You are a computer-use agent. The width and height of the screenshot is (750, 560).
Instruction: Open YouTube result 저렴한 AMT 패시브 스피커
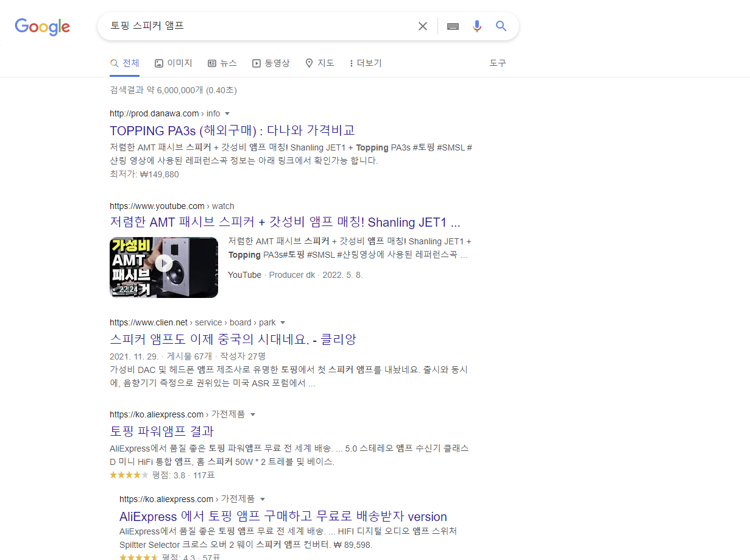285,222
